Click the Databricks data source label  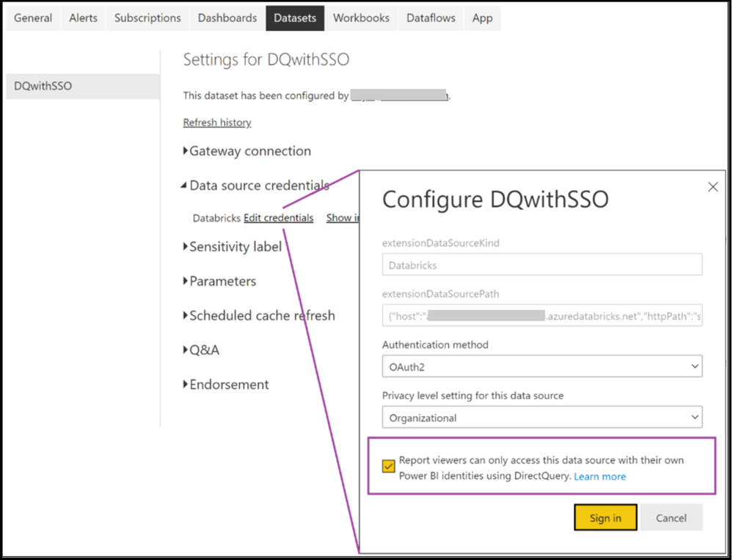pos(216,218)
